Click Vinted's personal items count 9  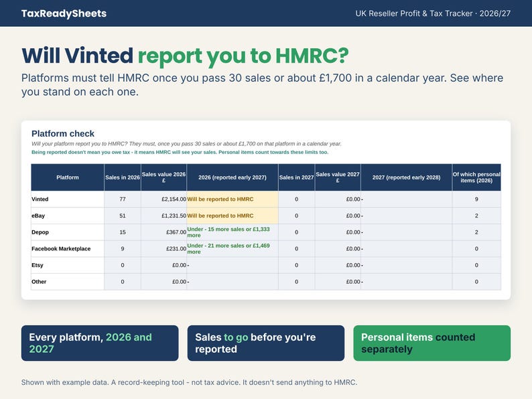tap(476, 199)
